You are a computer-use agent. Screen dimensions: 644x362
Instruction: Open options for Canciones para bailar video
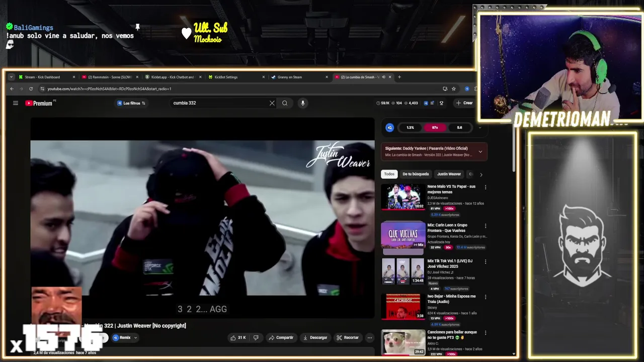click(x=486, y=333)
